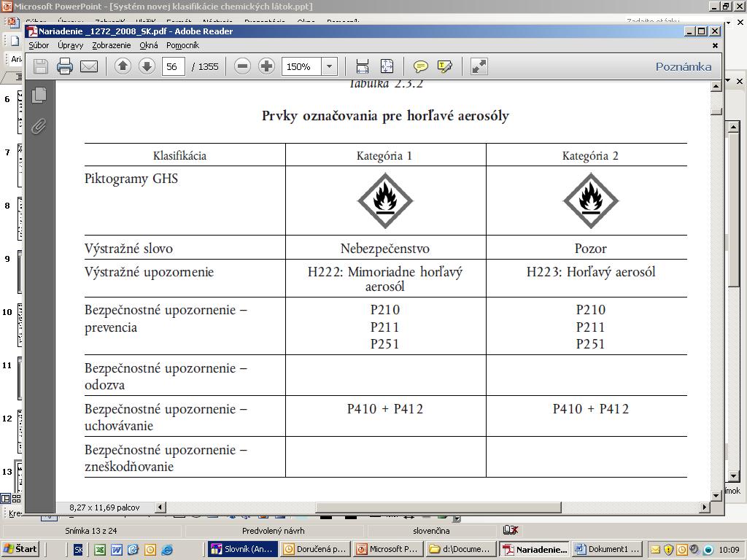Click the Kategória 1 flame pictogram
Image resolution: width=747 pixels, height=560 pixels.
tap(385, 201)
